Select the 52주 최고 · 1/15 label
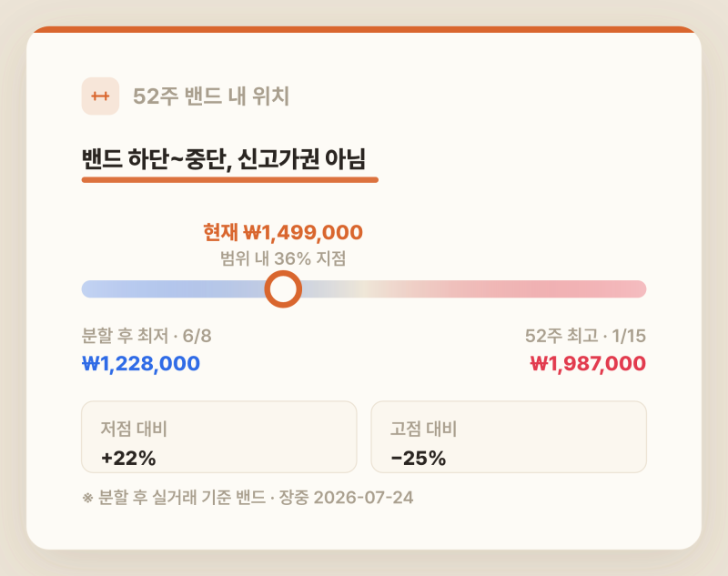The height and width of the screenshot is (576, 728). [x=585, y=336]
